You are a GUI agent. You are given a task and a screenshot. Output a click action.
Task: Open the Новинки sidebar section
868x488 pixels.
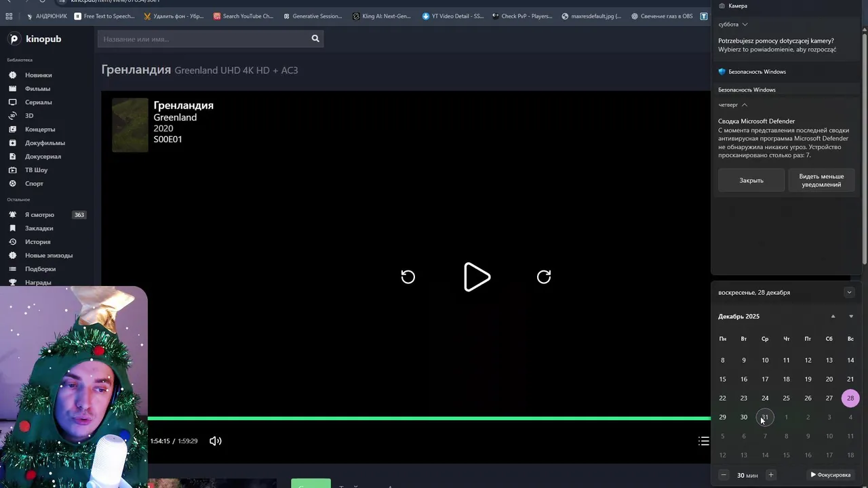pyautogui.click(x=38, y=75)
